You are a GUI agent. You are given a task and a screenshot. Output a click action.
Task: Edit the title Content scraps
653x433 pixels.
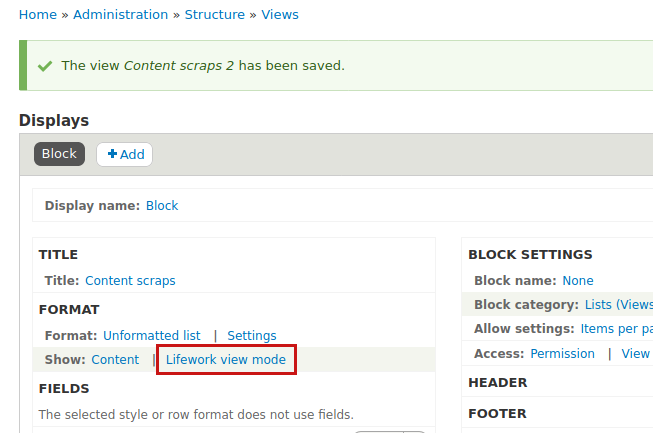[x=130, y=281]
